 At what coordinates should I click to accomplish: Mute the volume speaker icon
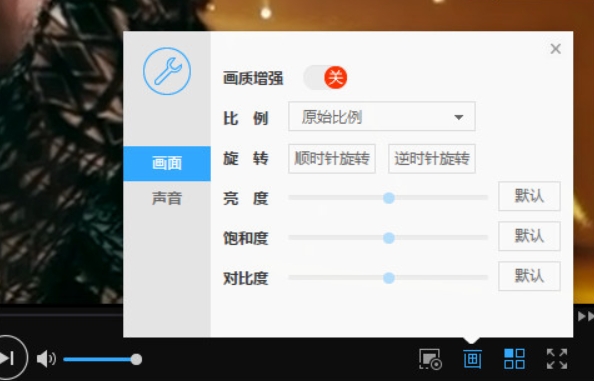click(46, 359)
